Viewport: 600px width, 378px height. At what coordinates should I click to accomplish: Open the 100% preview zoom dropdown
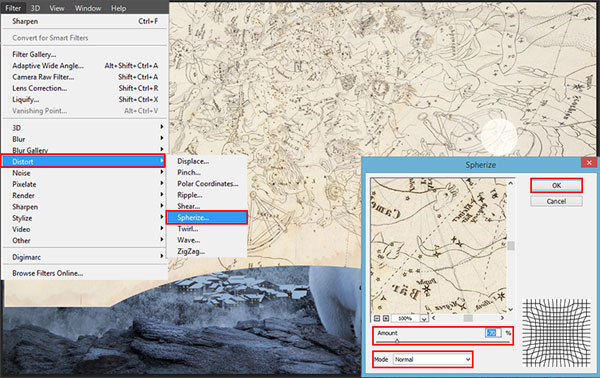coord(424,318)
